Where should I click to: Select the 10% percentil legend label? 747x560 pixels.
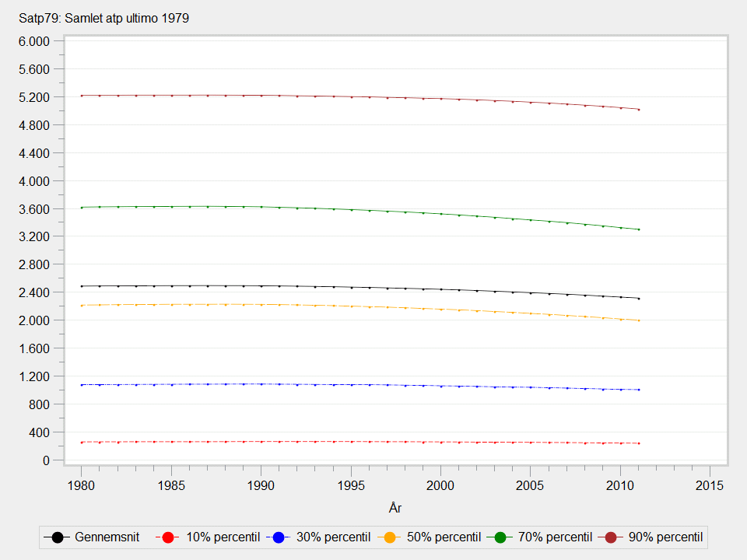click(x=222, y=537)
